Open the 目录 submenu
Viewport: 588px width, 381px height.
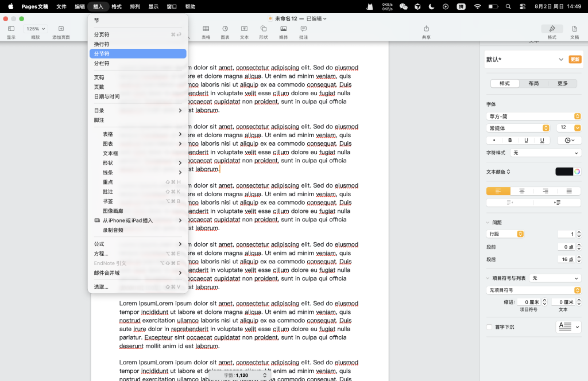(x=138, y=111)
